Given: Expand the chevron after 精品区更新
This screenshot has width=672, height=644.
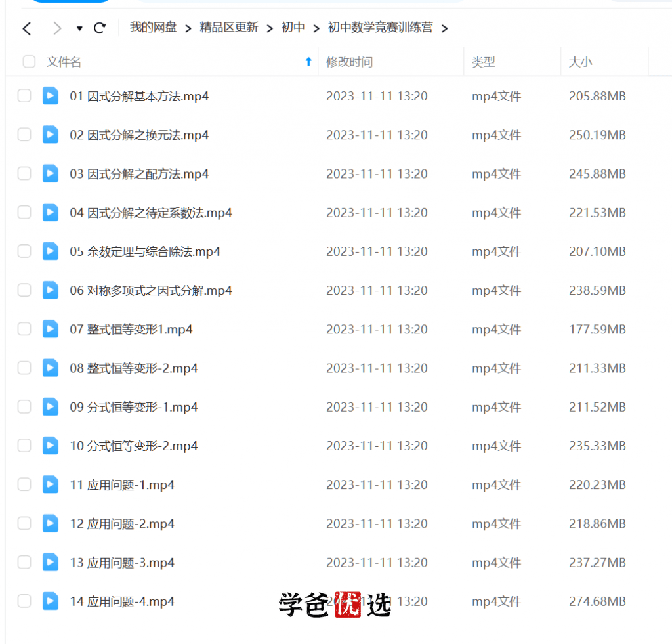Looking at the screenshot, I should point(270,29).
